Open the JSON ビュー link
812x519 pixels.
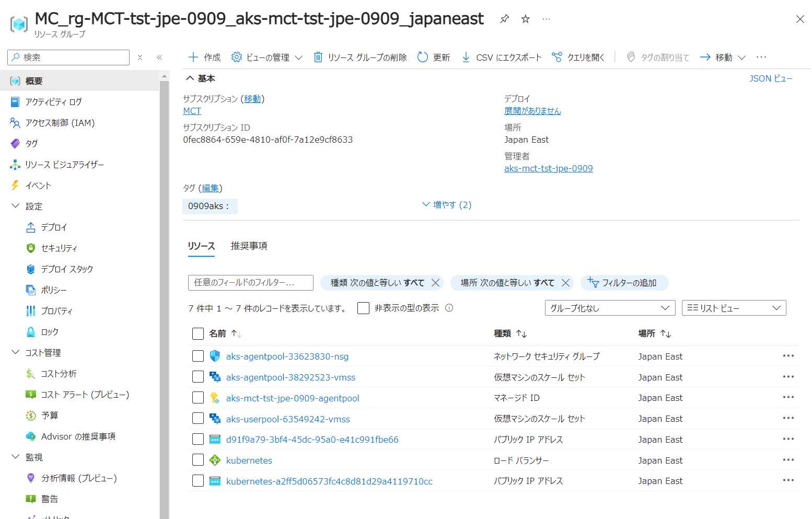coord(771,78)
